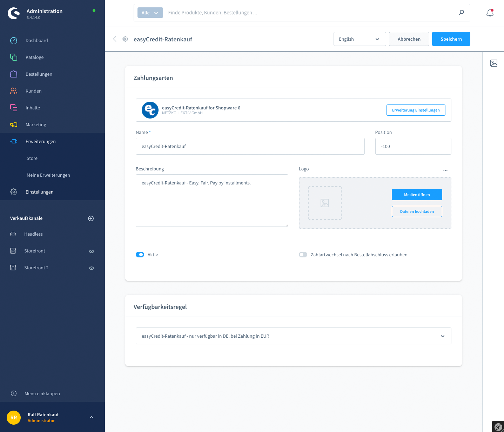The width and height of the screenshot is (504, 432).
Task: Select Bestellungen in the sidebar
Action: pyautogui.click(x=39, y=74)
